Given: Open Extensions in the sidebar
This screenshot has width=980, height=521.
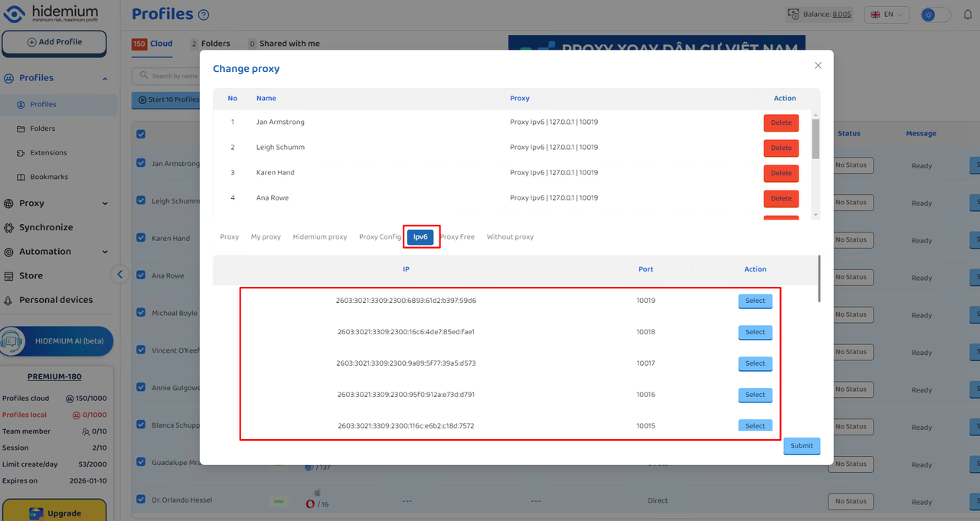Looking at the screenshot, I should coord(48,153).
